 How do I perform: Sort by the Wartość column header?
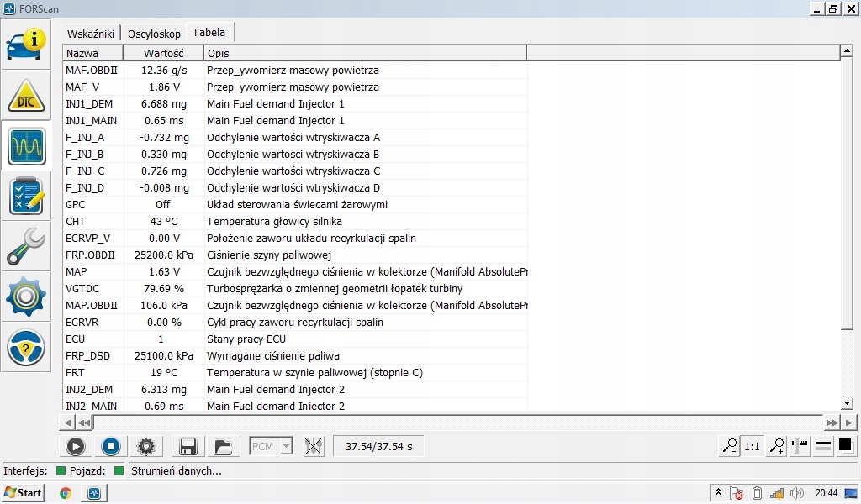163,53
